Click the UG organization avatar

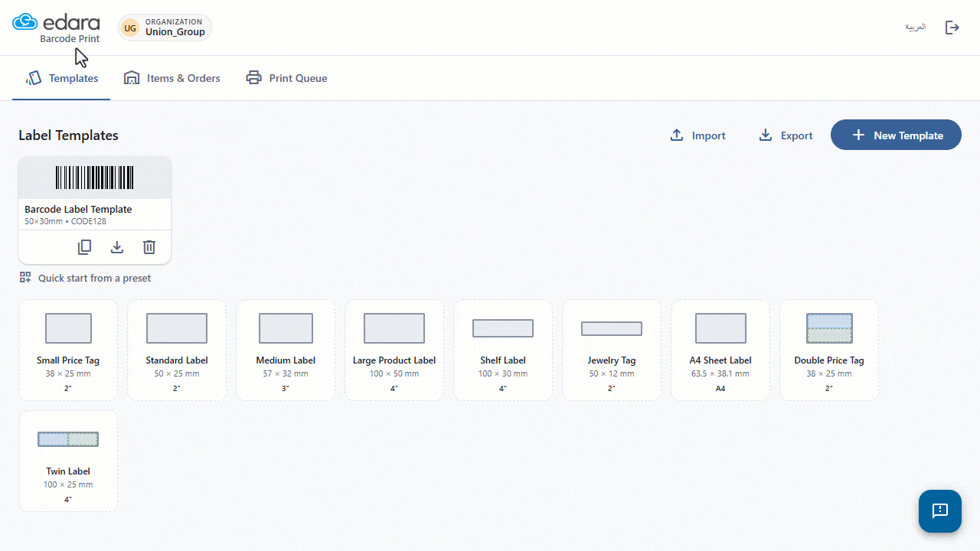point(130,28)
